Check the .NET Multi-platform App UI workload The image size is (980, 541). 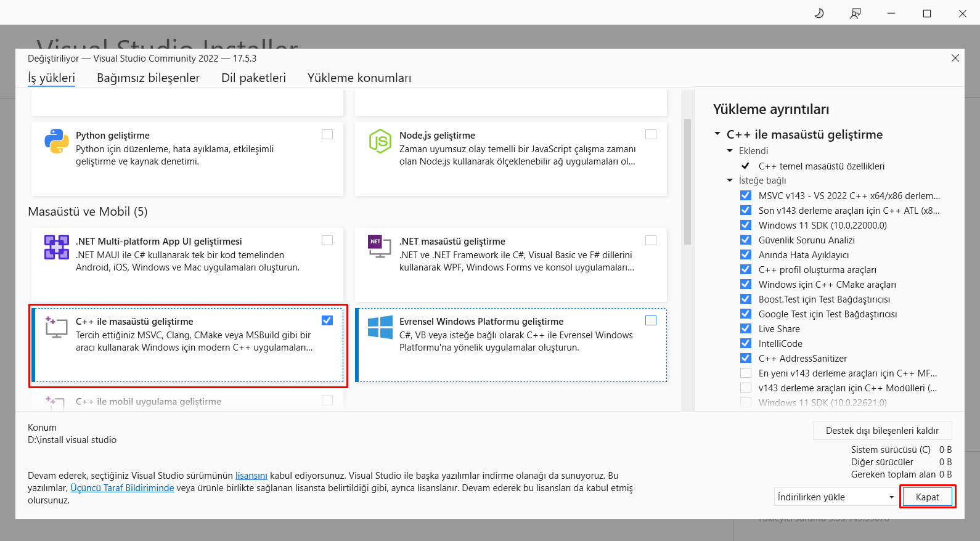[x=327, y=240]
